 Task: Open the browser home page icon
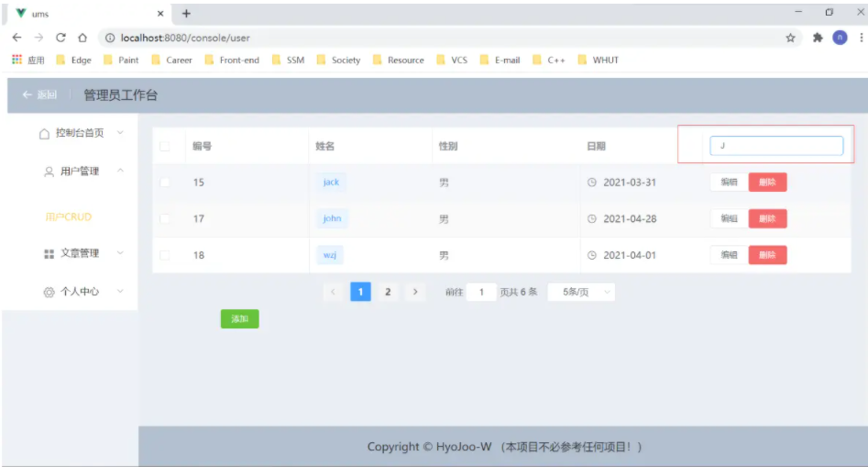coord(82,38)
